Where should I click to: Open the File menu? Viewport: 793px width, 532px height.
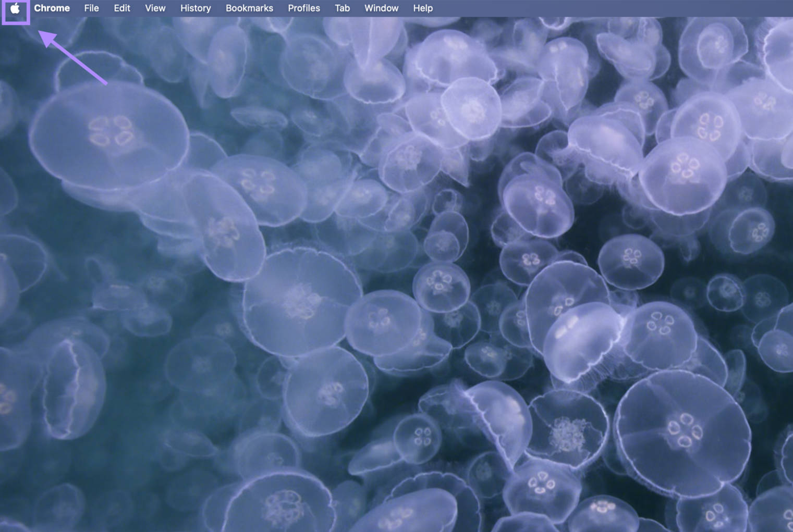[x=91, y=8]
